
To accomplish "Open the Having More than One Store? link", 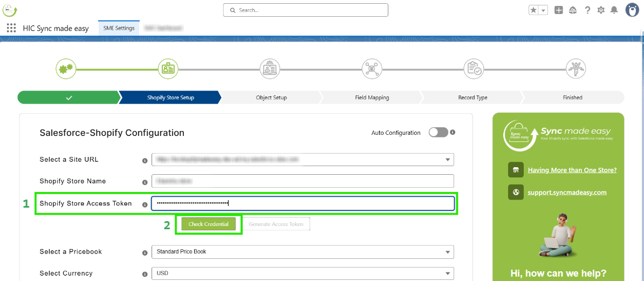I will pos(572,170).
